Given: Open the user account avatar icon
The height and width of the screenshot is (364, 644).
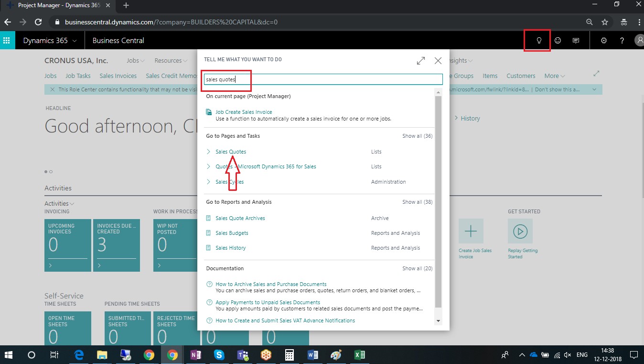Looking at the screenshot, I should 639,41.
